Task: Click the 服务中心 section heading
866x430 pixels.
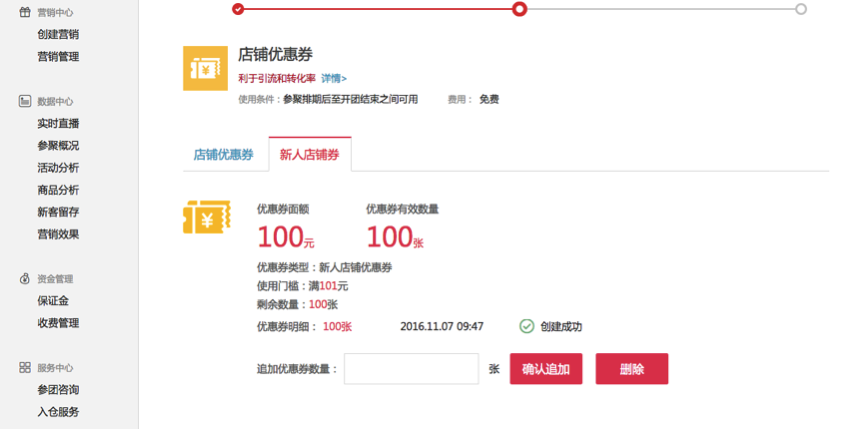Action: point(55,368)
